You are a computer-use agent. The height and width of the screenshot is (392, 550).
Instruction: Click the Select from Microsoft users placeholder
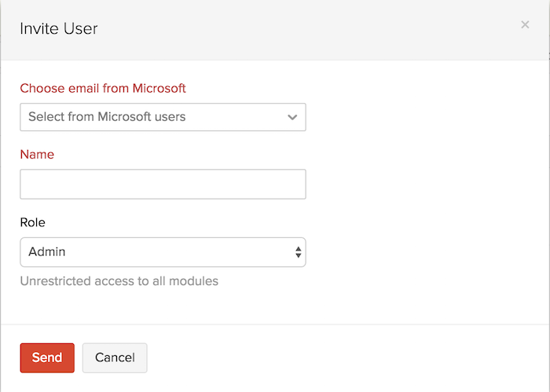[x=107, y=117]
